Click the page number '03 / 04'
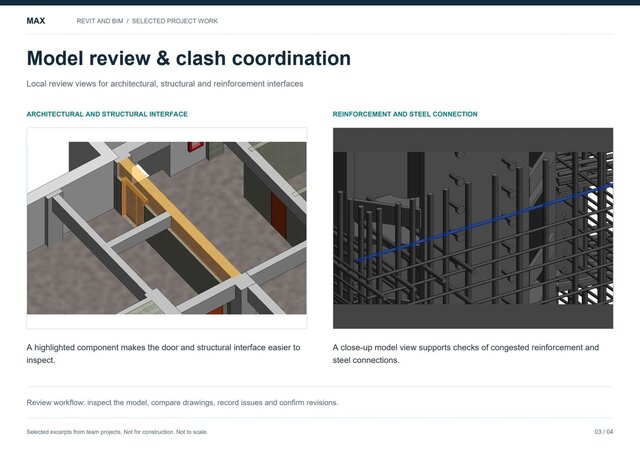 604,432
